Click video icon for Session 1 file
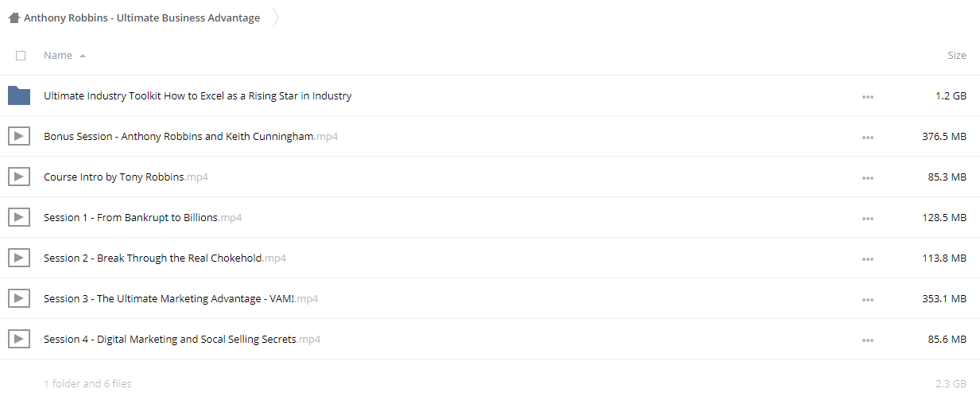980x412 pixels. [x=19, y=217]
